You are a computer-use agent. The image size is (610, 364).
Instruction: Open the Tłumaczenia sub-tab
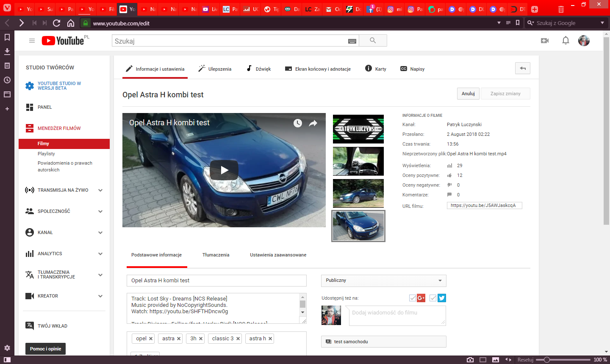[x=216, y=255]
